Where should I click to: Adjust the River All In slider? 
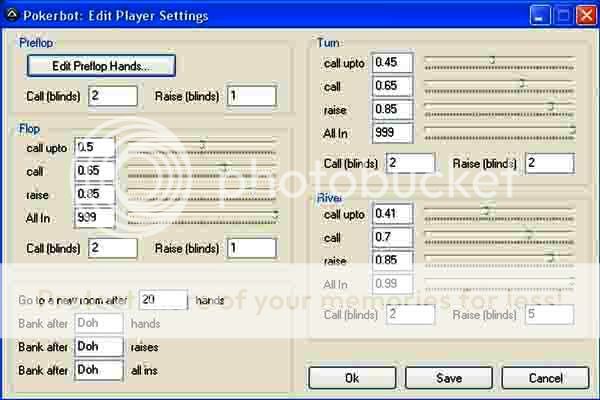pos(499,284)
